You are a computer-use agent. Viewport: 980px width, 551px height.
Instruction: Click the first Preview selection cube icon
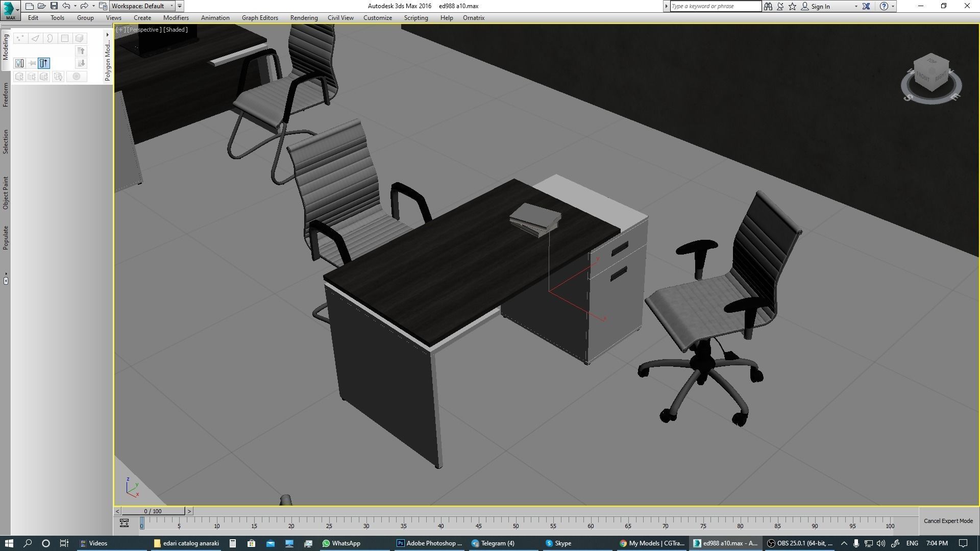point(19,77)
